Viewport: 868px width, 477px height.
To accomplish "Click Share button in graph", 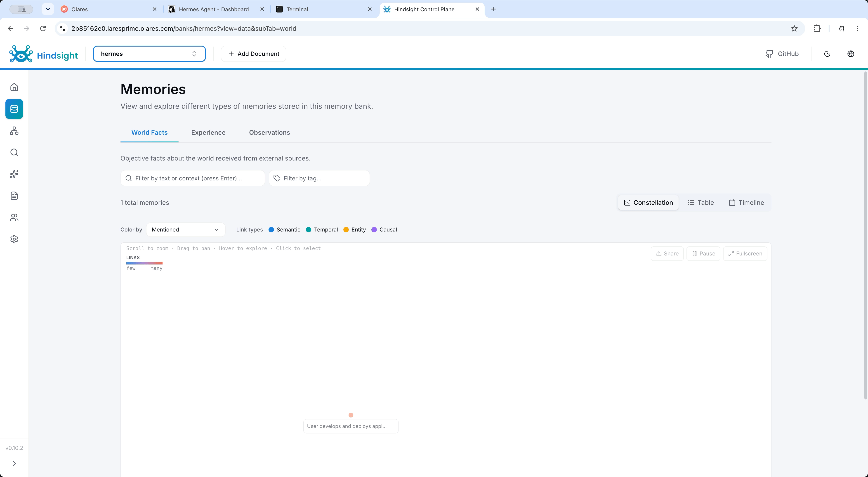I will tap(667, 253).
